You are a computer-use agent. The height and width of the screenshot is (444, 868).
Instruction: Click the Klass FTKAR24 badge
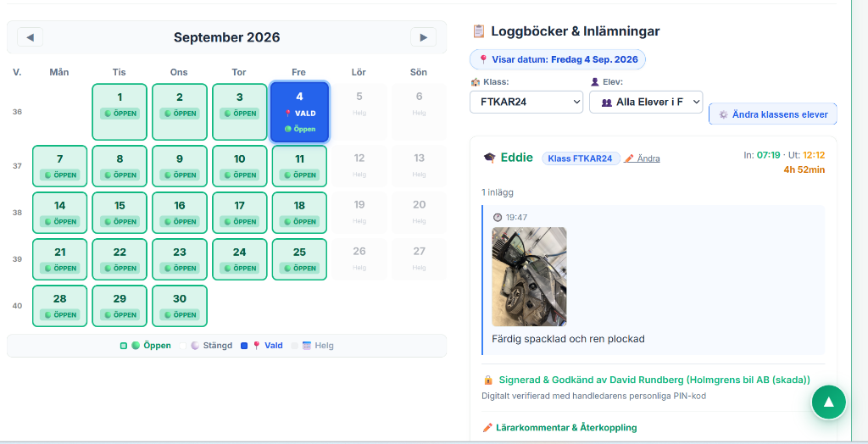tap(581, 158)
